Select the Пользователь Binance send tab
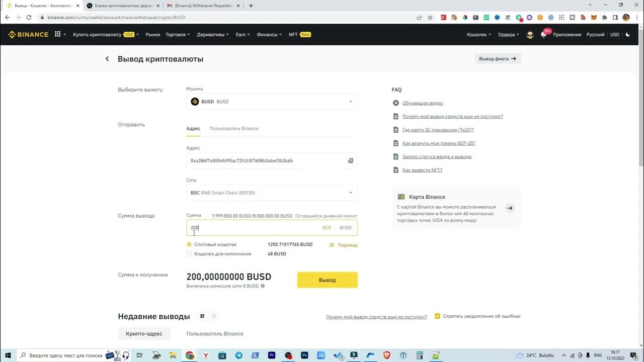 coord(234,129)
